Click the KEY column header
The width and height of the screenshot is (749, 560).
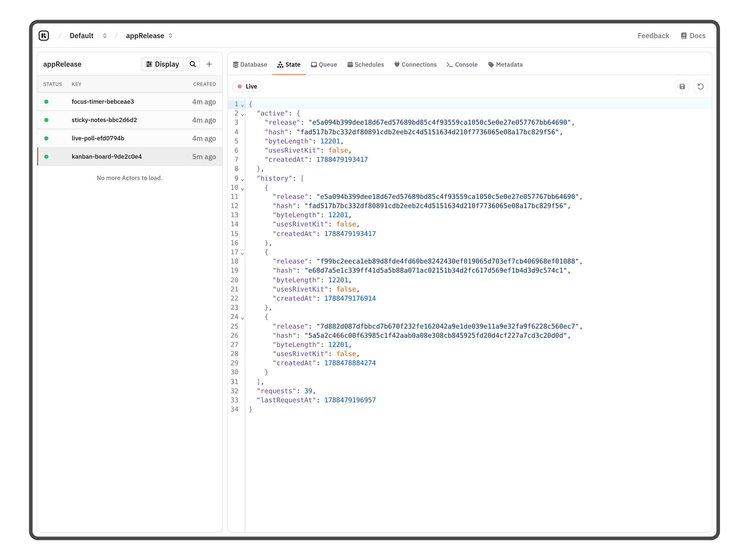pyautogui.click(x=77, y=84)
